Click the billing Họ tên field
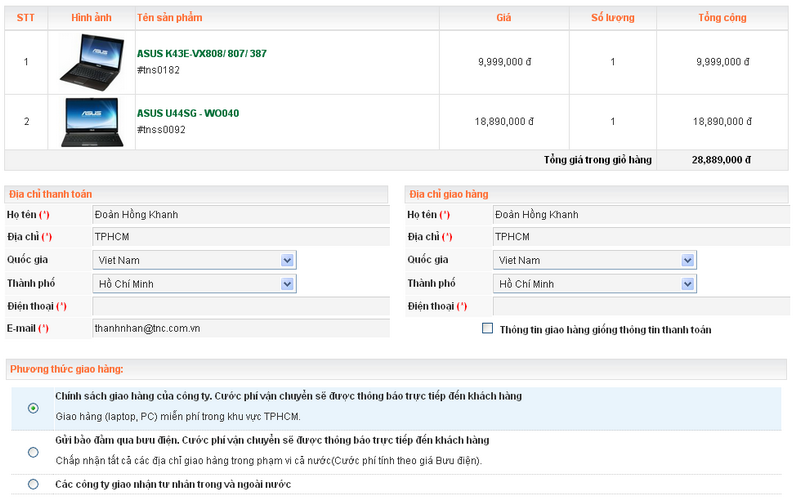Screen dimensions: 800x501 pyautogui.click(x=241, y=215)
